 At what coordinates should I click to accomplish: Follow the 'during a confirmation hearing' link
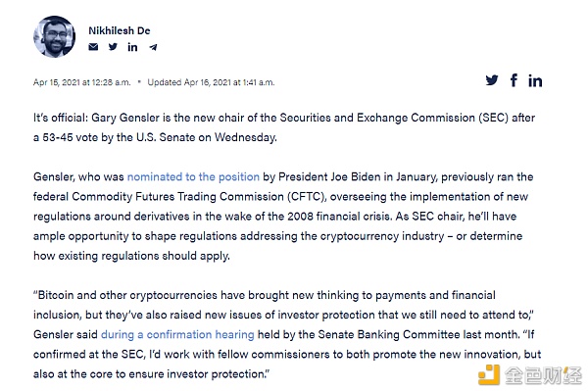[x=177, y=334]
